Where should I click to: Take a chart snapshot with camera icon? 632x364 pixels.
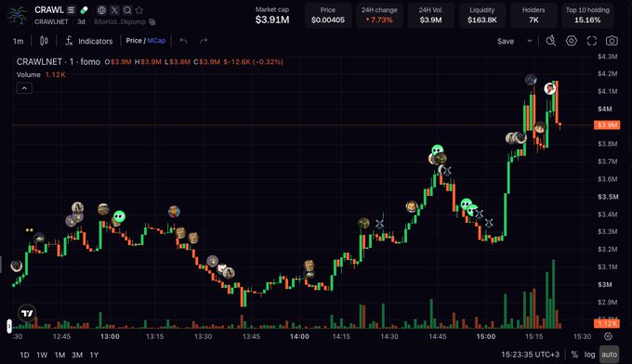[612, 41]
